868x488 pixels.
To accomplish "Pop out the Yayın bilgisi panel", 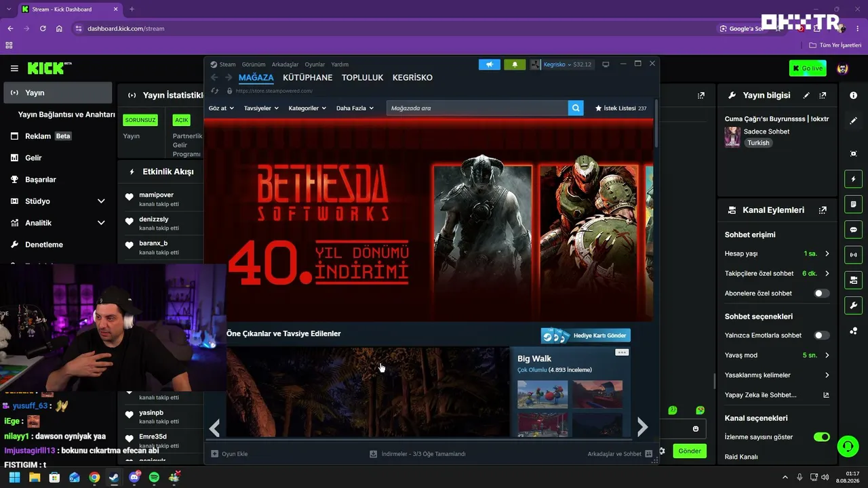I will [823, 96].
